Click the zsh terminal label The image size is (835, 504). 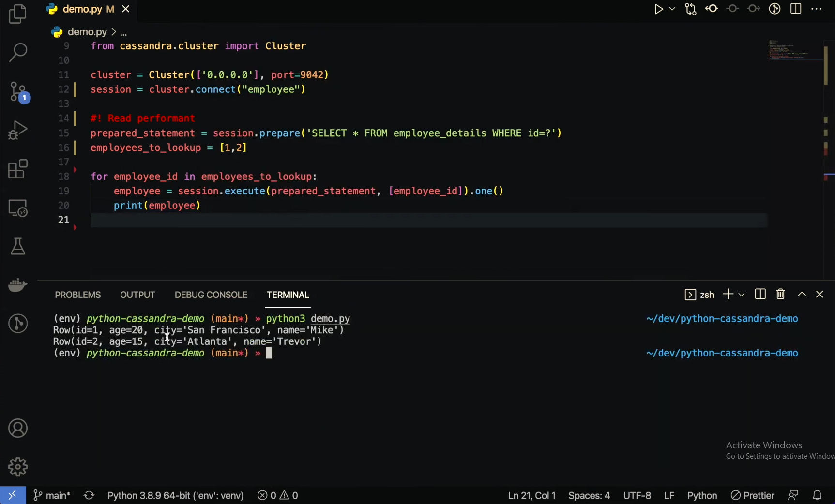[x=699, y=295]
